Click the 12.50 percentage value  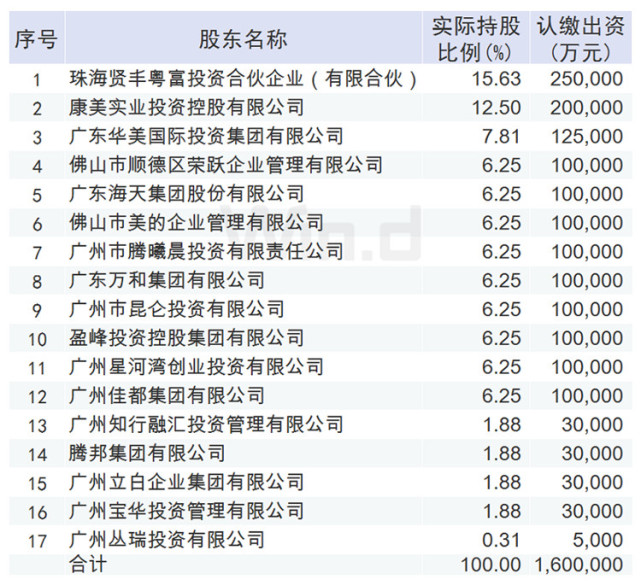tap(496, 108)
